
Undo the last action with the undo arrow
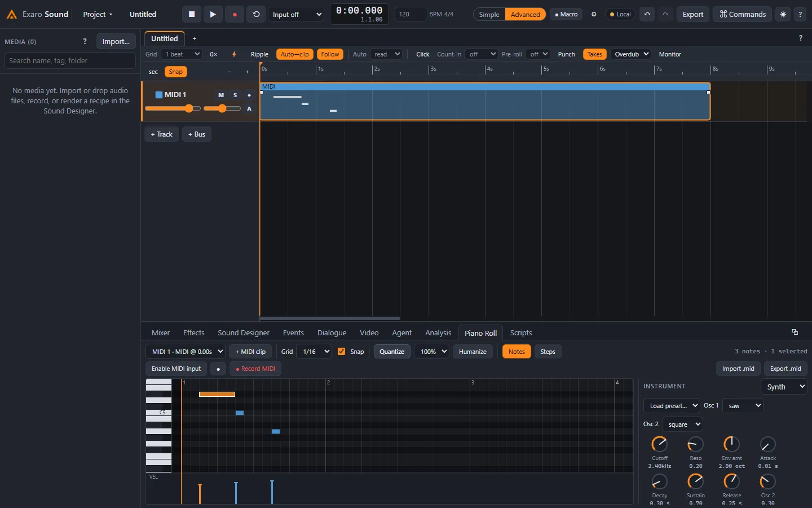point(647,14)
